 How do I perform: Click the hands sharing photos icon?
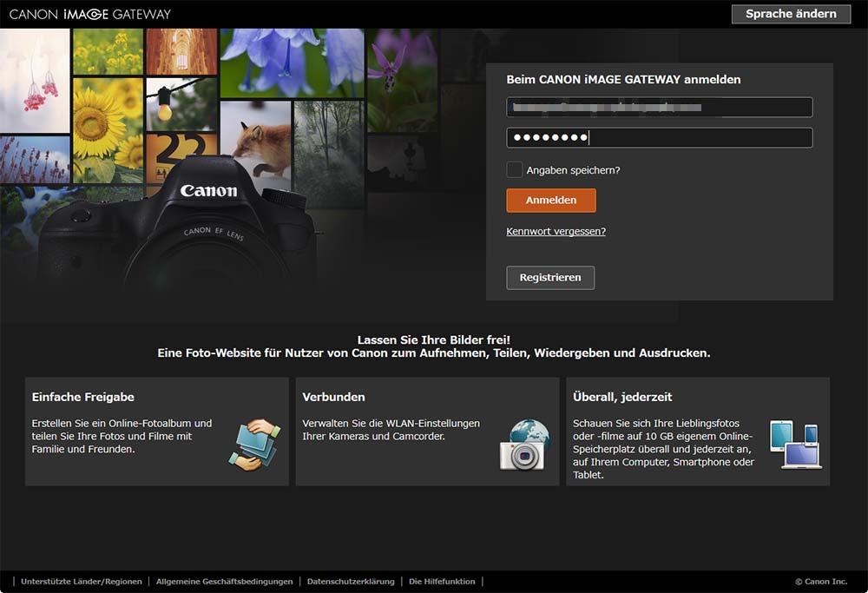253,444
